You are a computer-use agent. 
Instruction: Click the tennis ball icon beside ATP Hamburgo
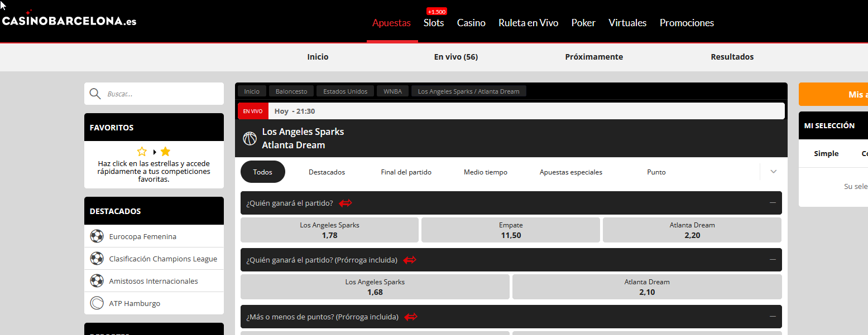pyautogui.click(x=97, y=303)
